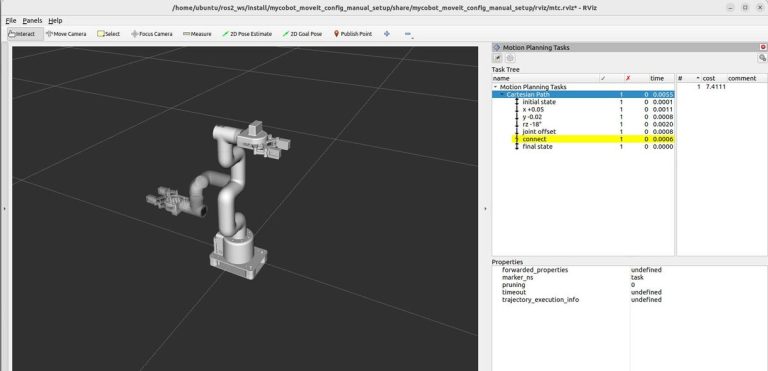Select the 2D Goal Pose tool
This screenshot has height=371, width=768.
[x=303, y=34]
